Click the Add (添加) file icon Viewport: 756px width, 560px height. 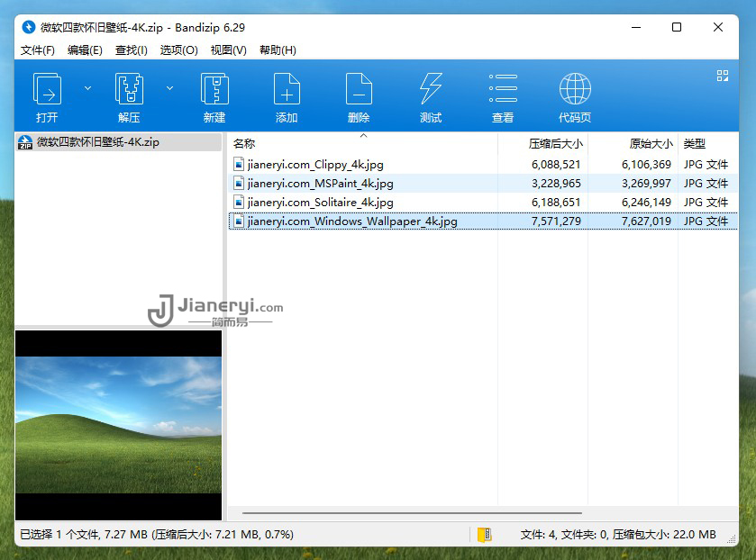(287, 88)
